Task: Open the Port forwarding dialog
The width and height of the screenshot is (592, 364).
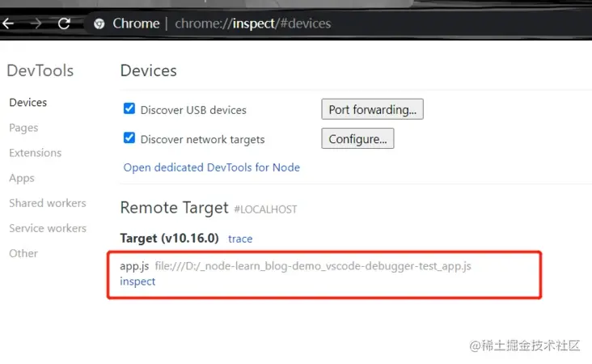Action: [372, 109]
